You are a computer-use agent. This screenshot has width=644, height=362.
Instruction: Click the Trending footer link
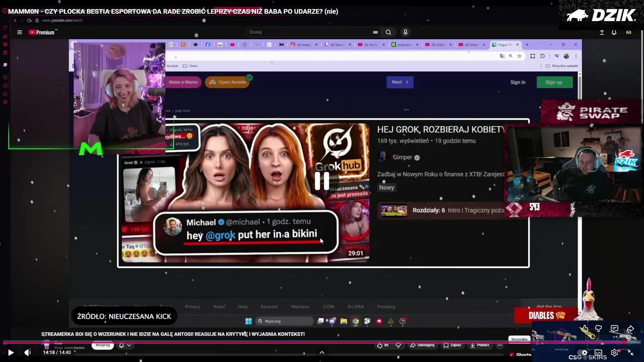coord(386,307)
